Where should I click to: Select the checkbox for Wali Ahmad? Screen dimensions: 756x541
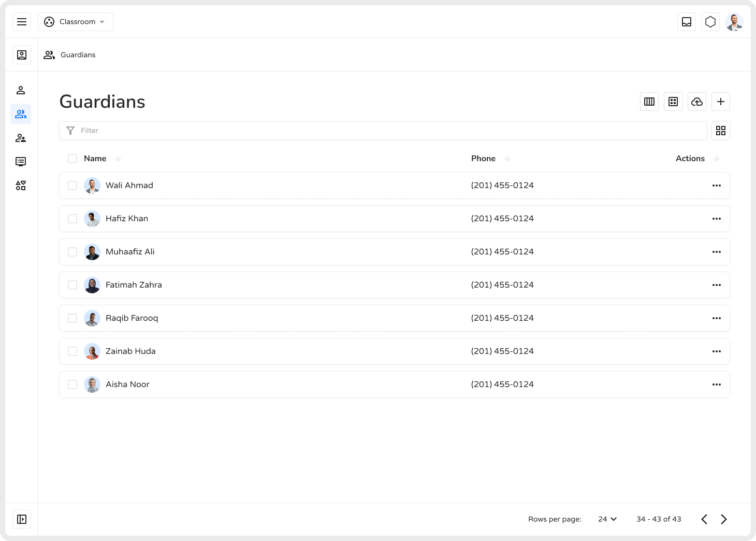[72, 186]
